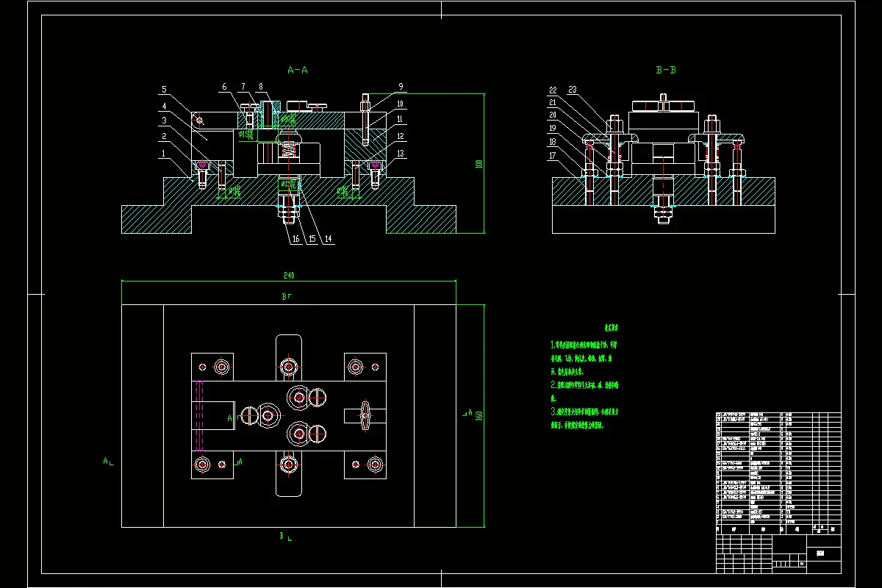Select part callout number '6'
Image resolution: width=882 pixels, height=588 pixels.
point(225,87)
